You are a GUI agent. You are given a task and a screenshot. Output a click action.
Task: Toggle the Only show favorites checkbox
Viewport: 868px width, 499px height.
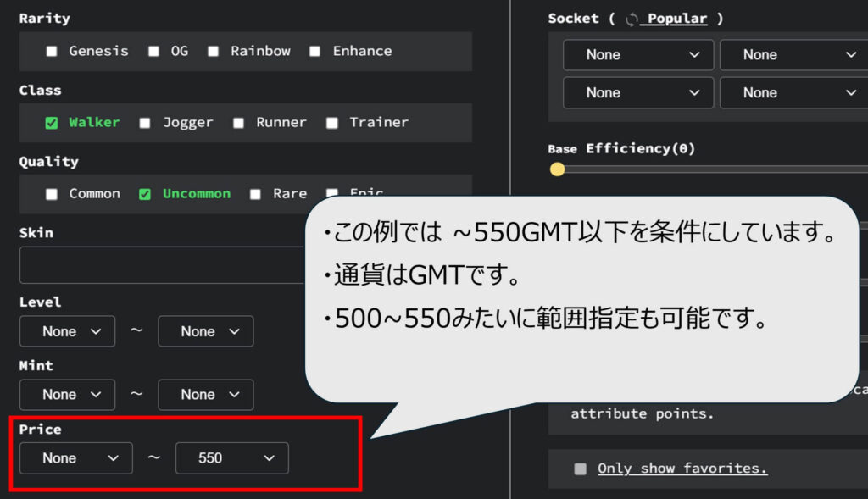580,469
